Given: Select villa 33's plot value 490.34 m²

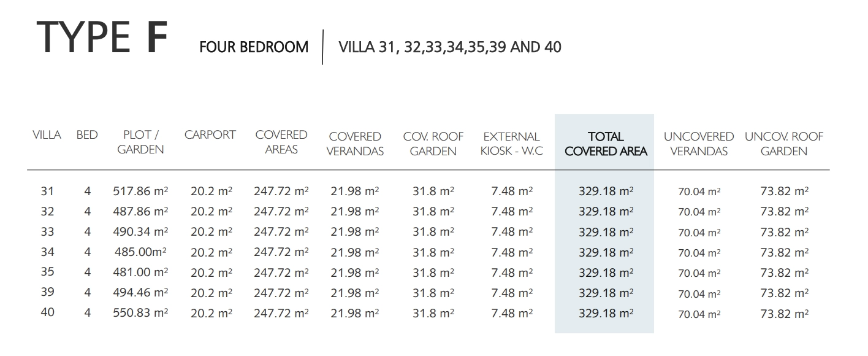Looking at the screenshot, I should click(140, 232).
